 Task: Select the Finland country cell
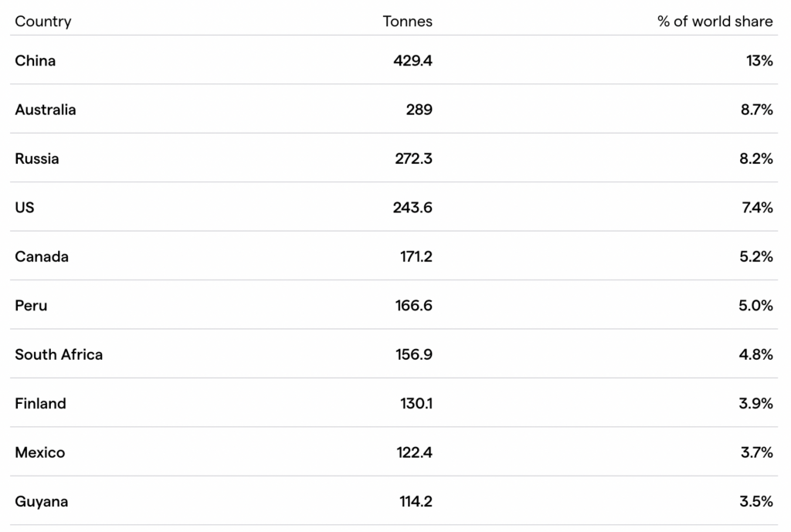coord(40,403)
